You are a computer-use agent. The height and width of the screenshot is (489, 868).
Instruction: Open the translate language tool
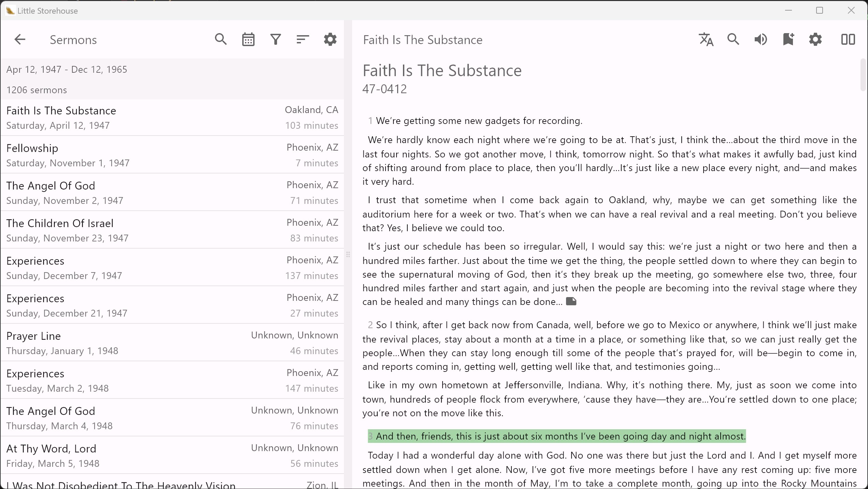[x=706, y=40]
